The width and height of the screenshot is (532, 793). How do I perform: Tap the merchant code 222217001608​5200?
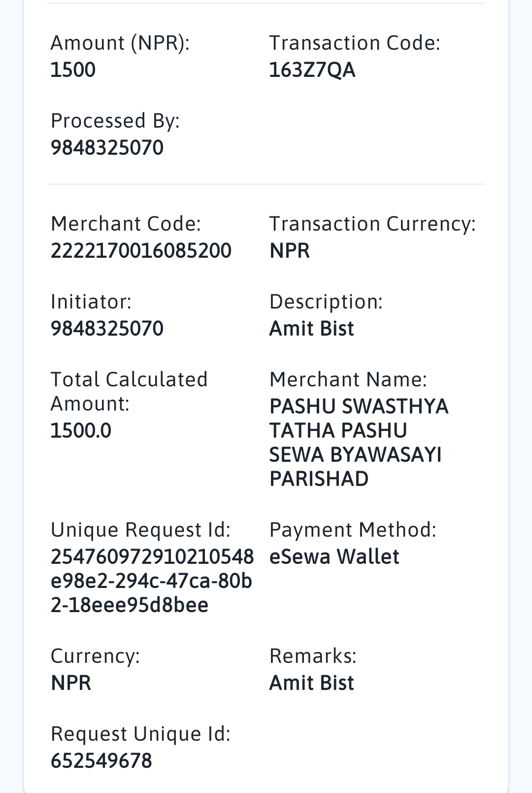(x=141, y=251)
